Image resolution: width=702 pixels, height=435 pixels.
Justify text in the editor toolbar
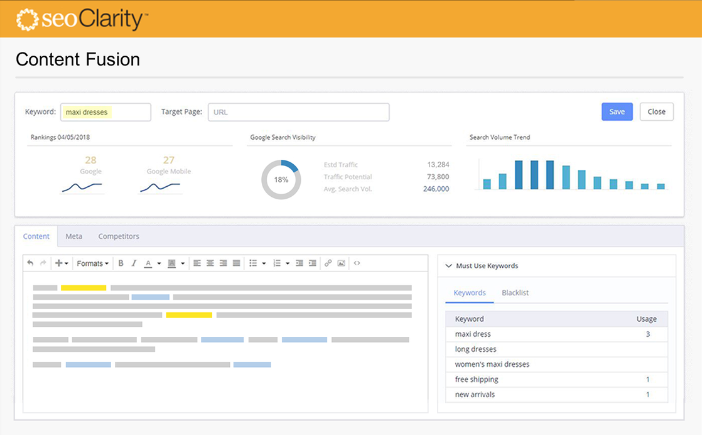point(236,263)
